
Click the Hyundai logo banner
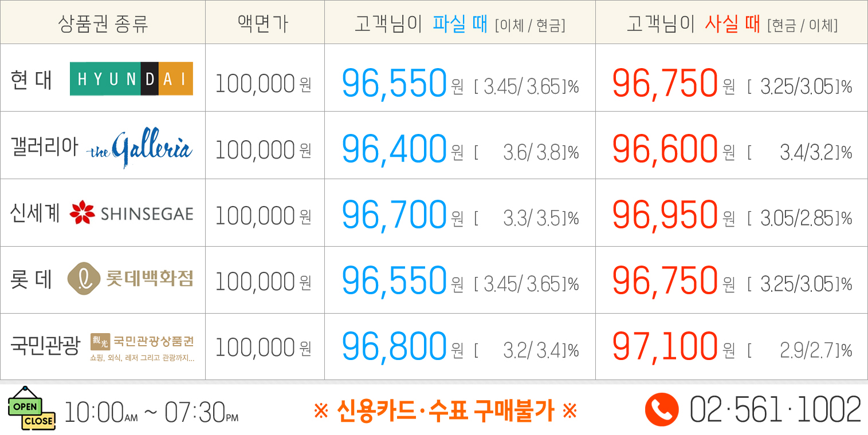click(x=131, y=79)
